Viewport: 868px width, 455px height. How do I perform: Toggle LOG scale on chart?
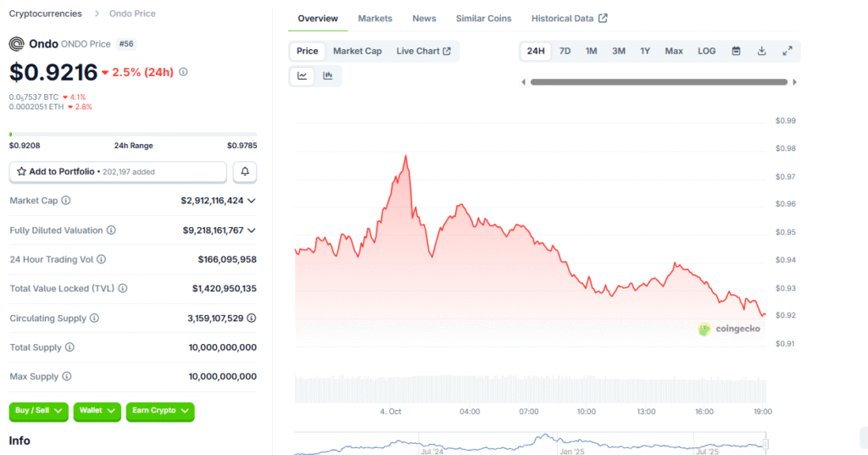click(706, 51)
